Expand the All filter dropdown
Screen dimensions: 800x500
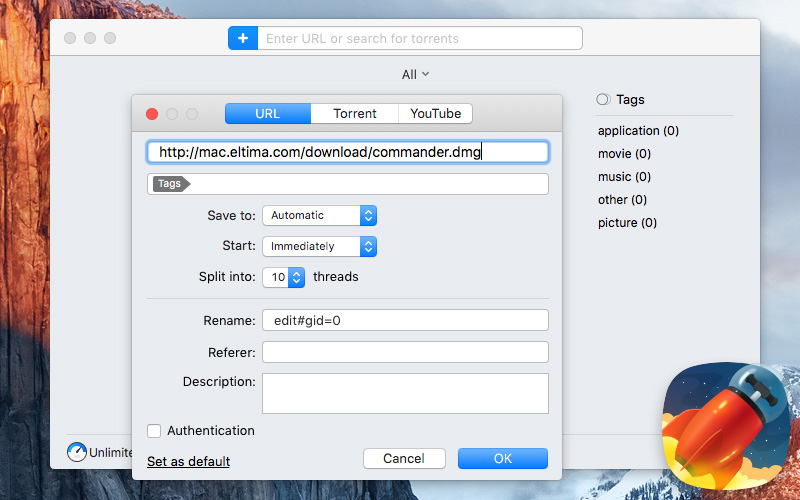click(x=415, y=74)
